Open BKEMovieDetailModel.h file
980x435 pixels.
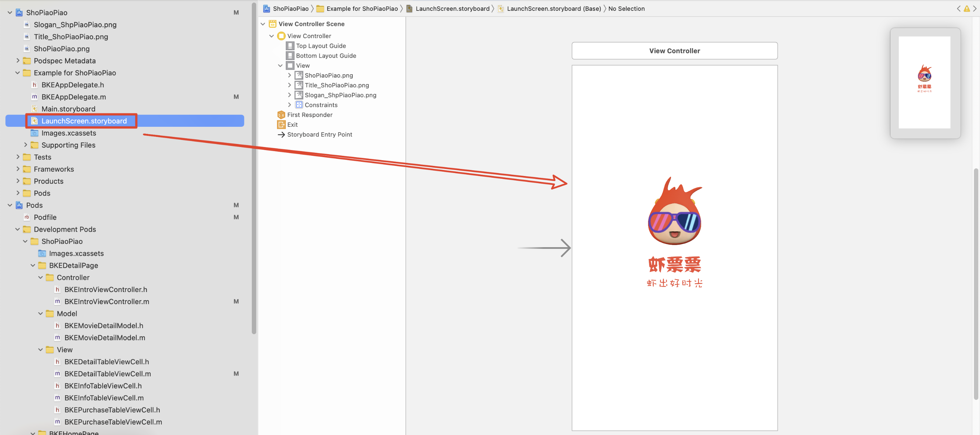pos(104,325)
